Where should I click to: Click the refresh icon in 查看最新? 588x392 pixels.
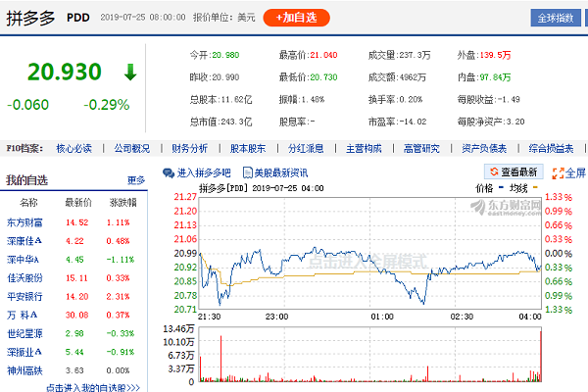(x=494, y=171)
